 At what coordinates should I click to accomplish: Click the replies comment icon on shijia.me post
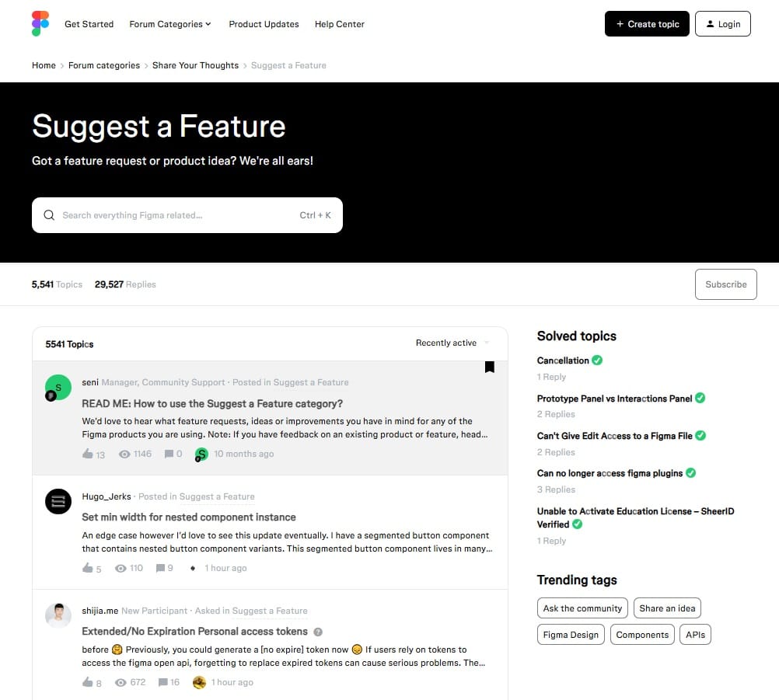(163, 682)
